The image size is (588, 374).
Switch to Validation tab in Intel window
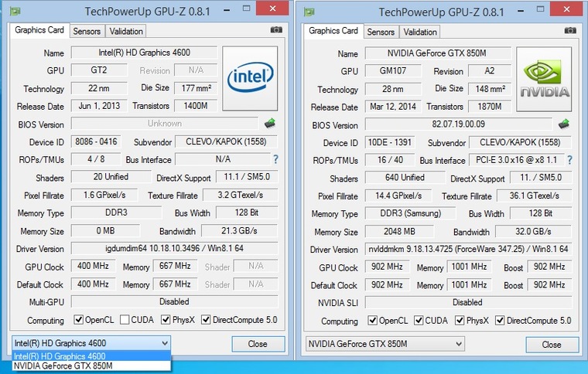(126, 32)
